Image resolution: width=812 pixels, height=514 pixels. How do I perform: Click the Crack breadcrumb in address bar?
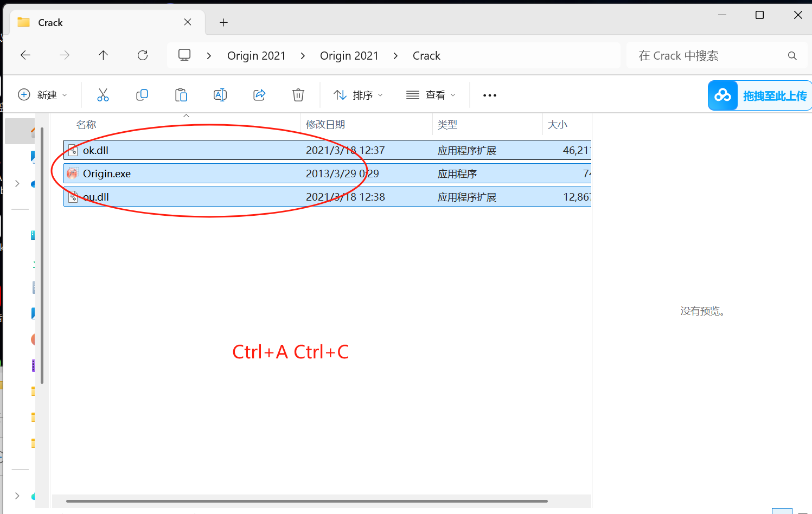(x=427, y=56)
